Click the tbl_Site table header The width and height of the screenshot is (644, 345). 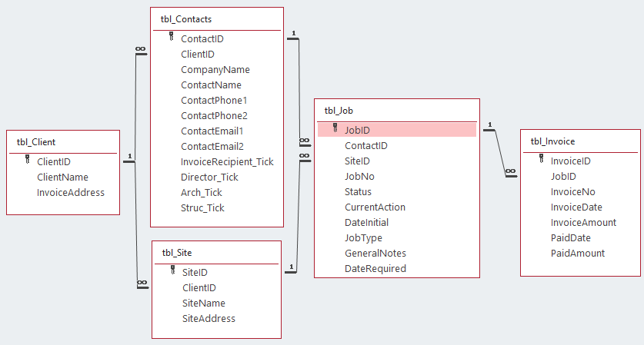[x=178, y=252]
